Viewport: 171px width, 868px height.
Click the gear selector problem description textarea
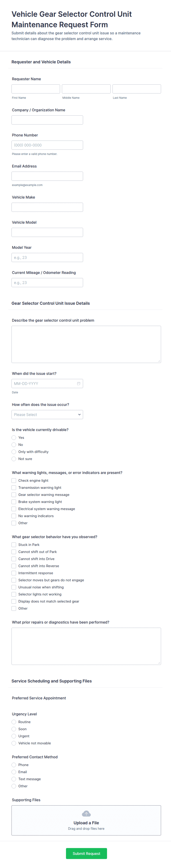click(86, 344)
